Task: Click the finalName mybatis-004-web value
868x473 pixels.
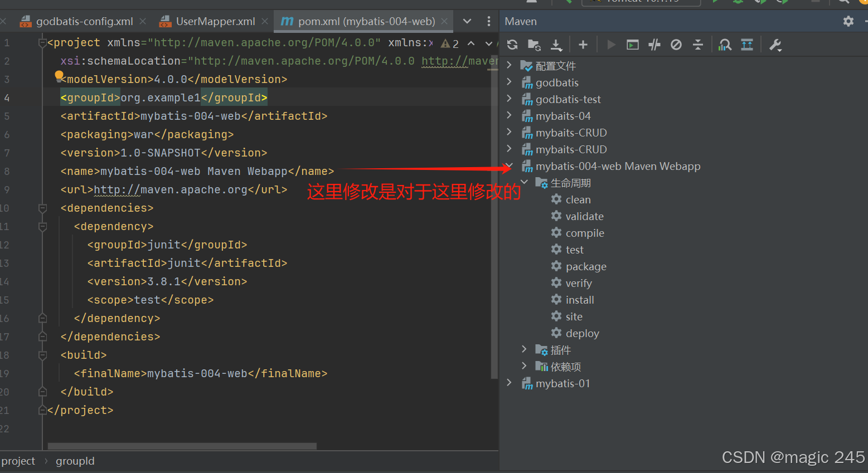Action: pyautogui.click(x=197, y=373)
